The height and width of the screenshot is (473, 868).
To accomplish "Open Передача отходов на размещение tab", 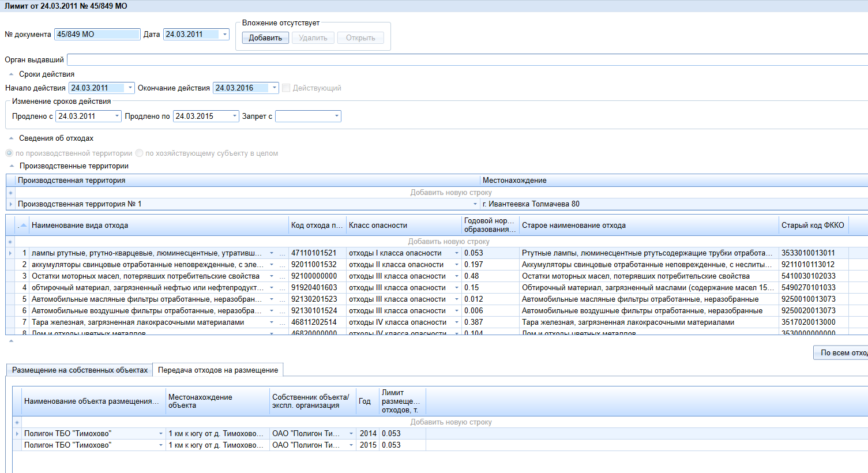I will (217, 370).
